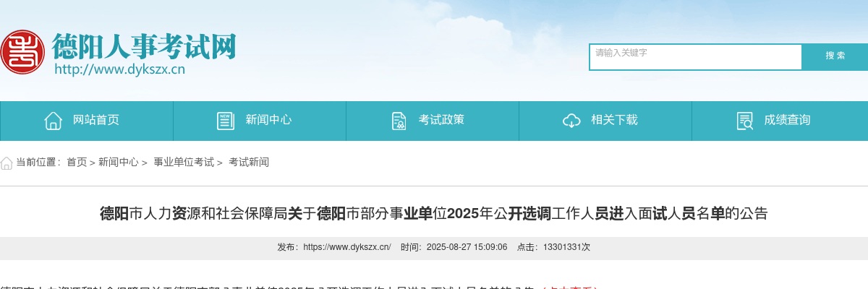Viewport: 868px width, 289px height.
Task: Open the 事业单位考试 breadcrumb link
Action: click(184, 163)
